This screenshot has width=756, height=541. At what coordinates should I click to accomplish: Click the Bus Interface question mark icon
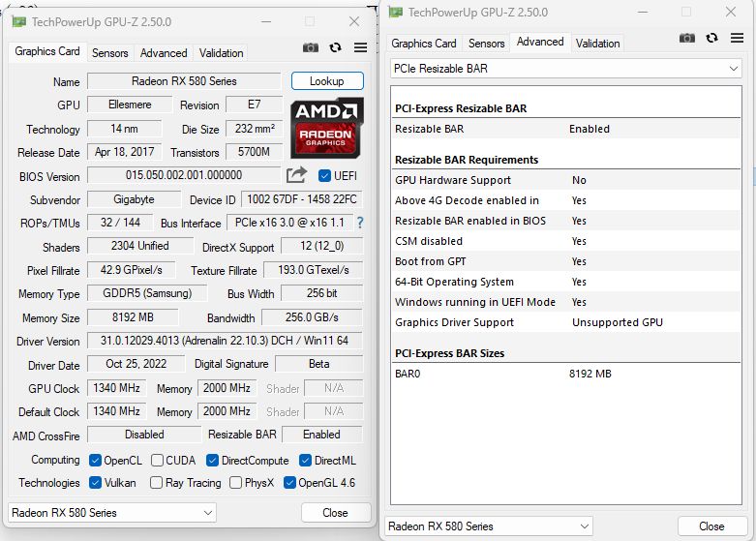(360, 223)
